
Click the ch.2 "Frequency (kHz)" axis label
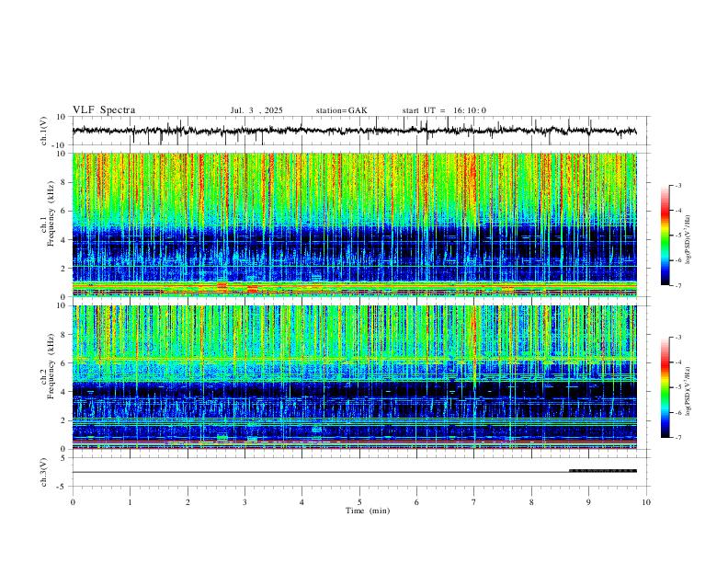pos(51,366)
